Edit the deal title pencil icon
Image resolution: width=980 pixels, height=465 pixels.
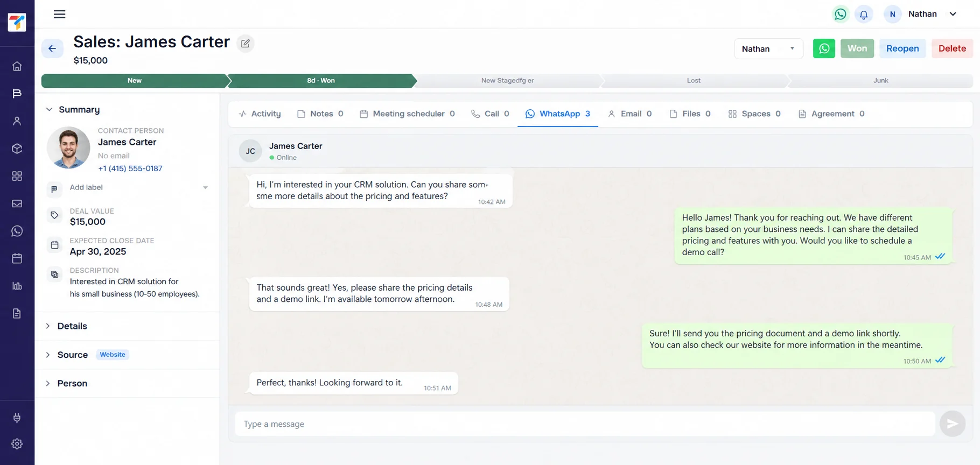(x=246, y=44)
